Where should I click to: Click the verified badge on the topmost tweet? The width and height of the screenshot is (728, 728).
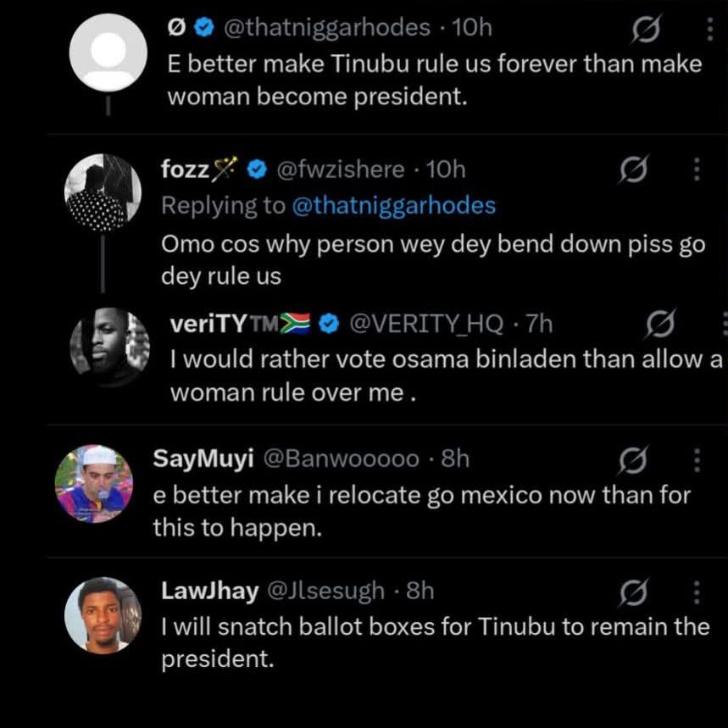[202, 28]
